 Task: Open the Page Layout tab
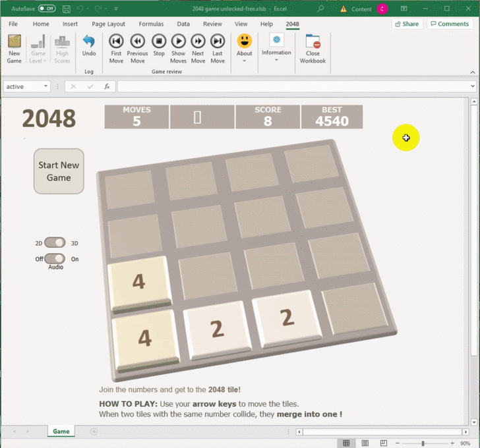(x=108, y=24)
